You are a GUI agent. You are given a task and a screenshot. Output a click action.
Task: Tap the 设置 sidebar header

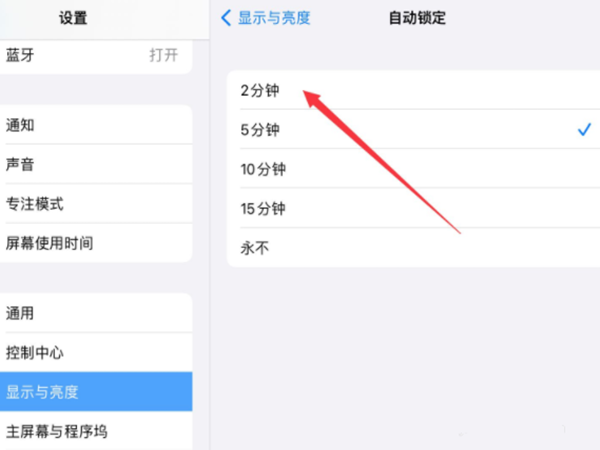coord(73,18)
